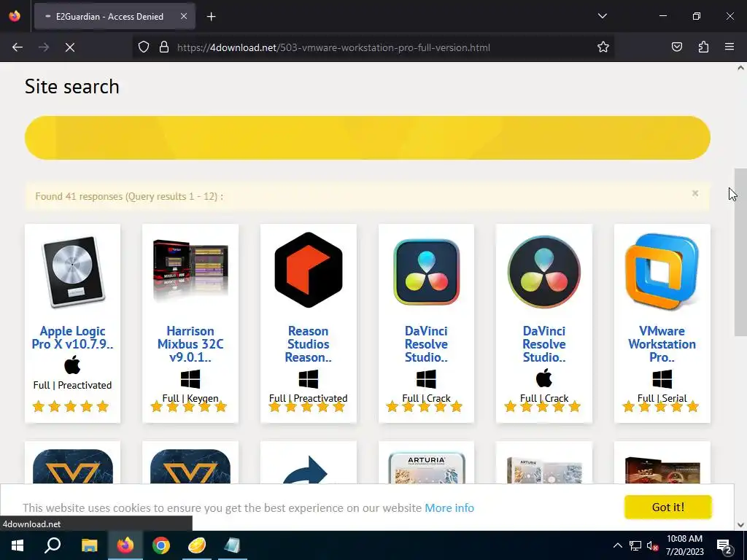Launch File Explorer from taskbar
The height and width of the screenshot is (560, 747).
(x=89, y=545)
